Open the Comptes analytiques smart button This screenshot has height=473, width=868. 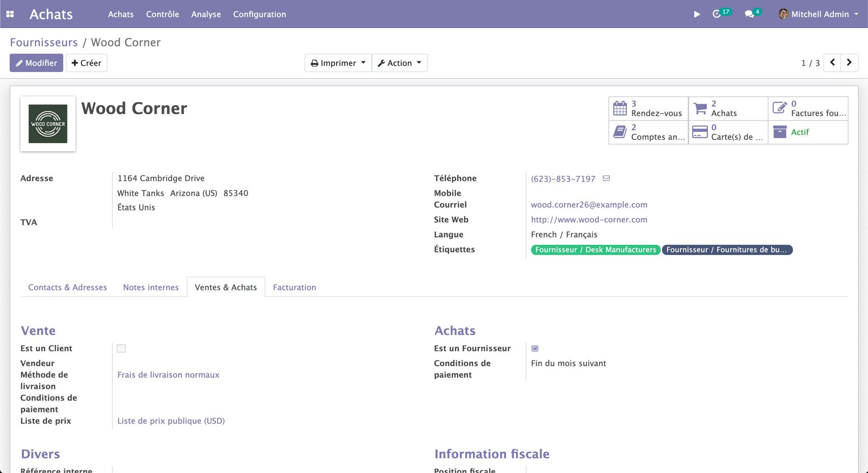(x=648, y=132)
